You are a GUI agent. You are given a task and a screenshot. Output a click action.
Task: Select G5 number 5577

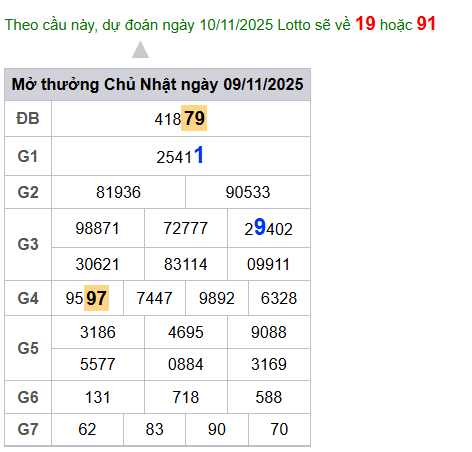tap(98, 364)
